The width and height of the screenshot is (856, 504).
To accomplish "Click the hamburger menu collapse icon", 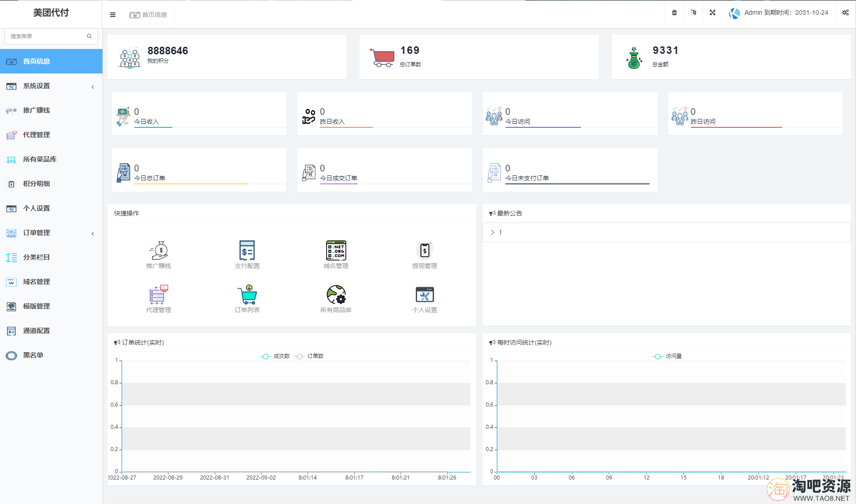I will coord(113,15).
